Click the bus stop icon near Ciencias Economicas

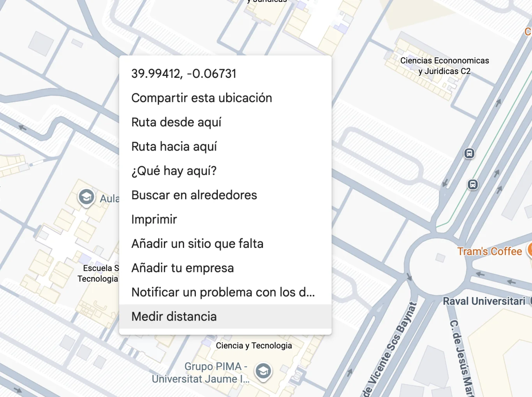(469, 154)
